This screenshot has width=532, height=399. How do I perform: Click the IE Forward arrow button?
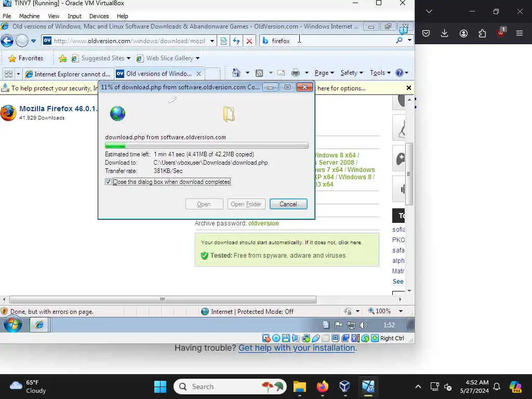pos(22,41)
